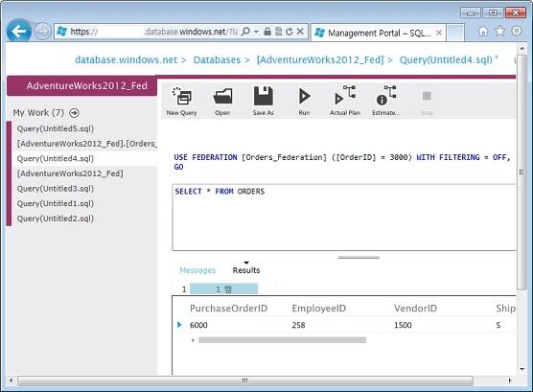Click the EmployeeID column header
Screen dimensions: 533x392
pos(319,308)
